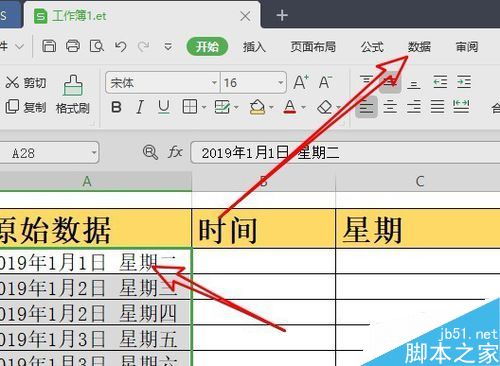Open the 公式 ribbon tab

click(x=372, y=47)
